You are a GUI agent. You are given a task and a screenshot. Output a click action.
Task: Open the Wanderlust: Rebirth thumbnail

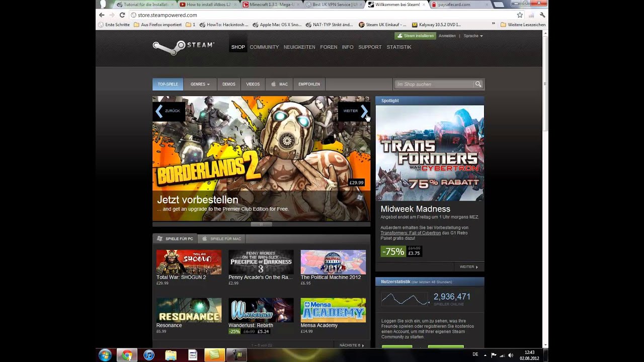click(x=261, y=310)
